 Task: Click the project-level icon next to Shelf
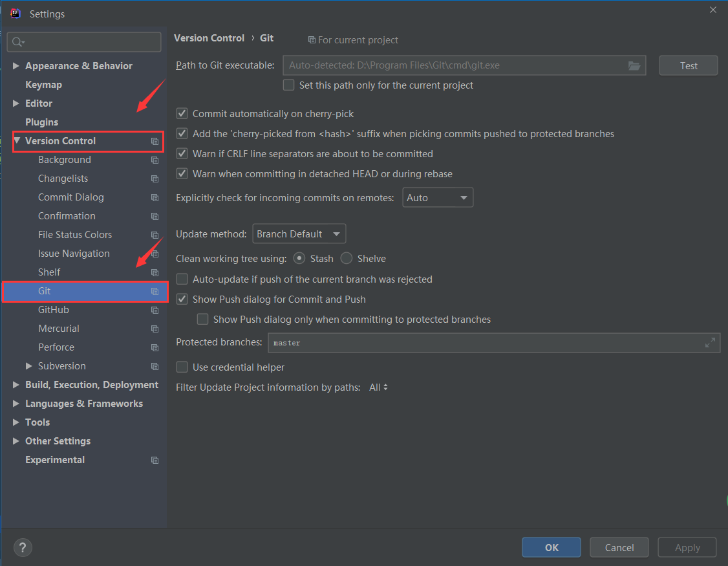pyautogui.click(x=155, y=272)
